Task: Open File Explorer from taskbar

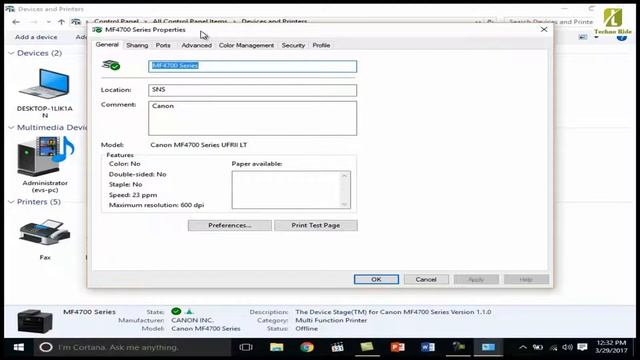Action: click(276, 347)
